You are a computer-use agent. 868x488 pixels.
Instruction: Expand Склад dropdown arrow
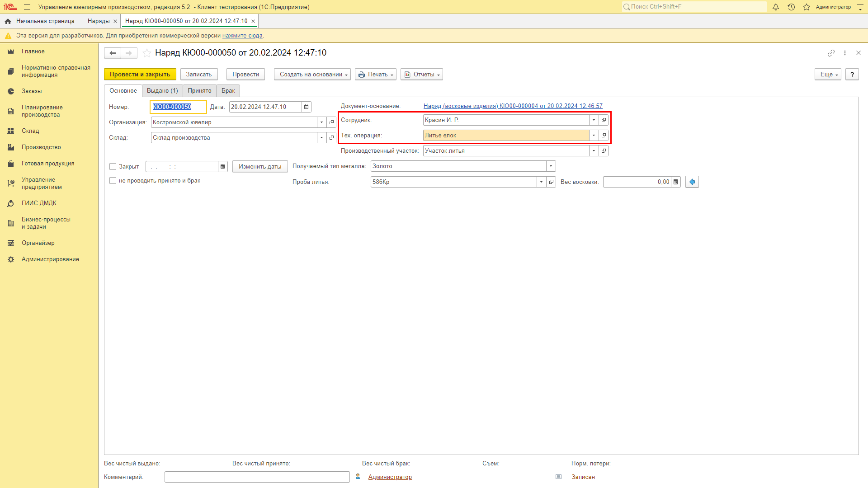(322, 138)
